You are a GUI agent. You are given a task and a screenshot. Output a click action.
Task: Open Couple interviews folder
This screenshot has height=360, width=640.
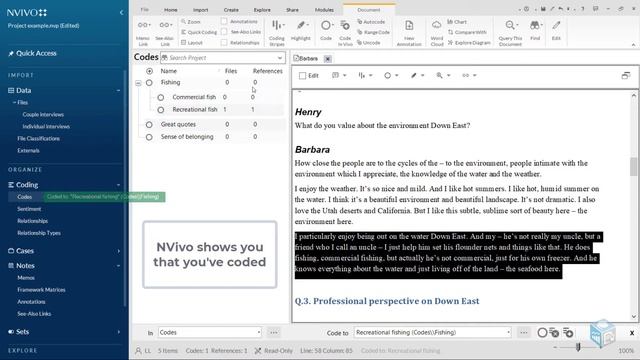(x=43, y=115)
